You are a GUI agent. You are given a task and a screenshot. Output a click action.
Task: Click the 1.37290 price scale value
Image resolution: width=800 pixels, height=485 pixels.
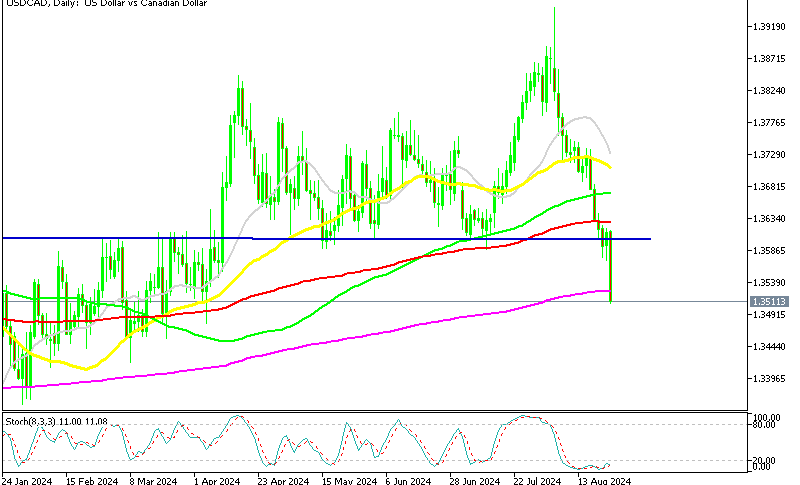pyautogui.click(x=769, y=155)
